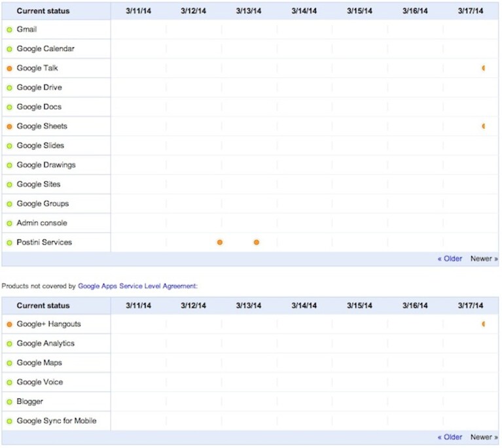Click the green status dot beside Google Calendar

tap(10, 49)
